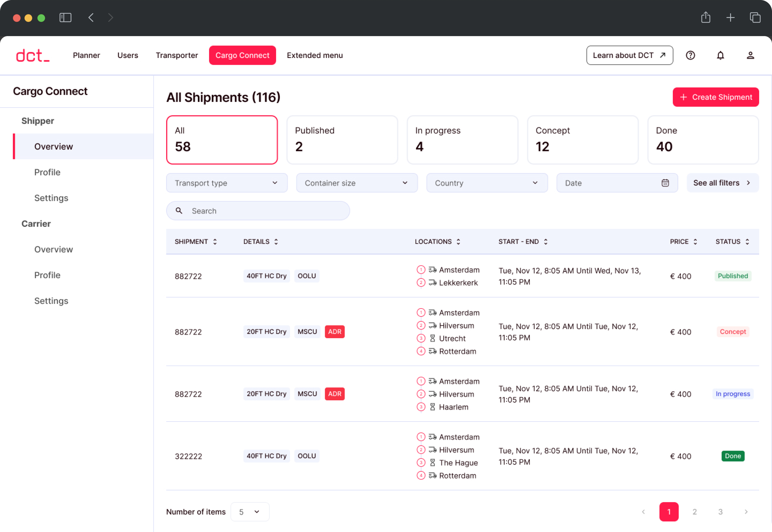Viewport: 772px width, 532px height.
Task: Click the calendar icon in the Date field
Action: (665, 183)
